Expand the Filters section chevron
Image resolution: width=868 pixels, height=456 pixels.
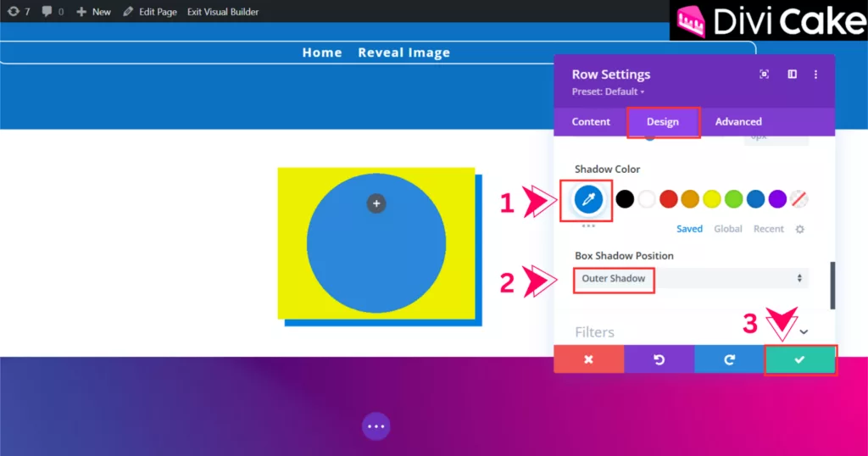coord(804,332)
